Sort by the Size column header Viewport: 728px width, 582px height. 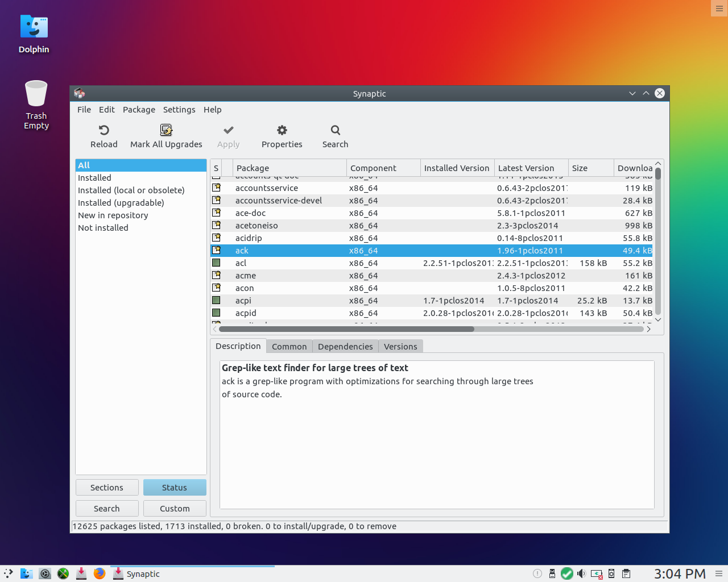point(591,168)
